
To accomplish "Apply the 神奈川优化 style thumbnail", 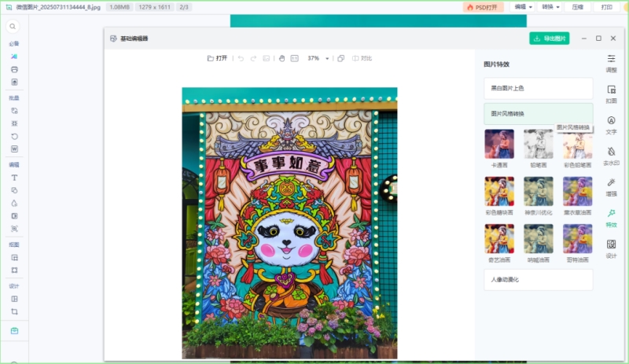I will point(539,191).
